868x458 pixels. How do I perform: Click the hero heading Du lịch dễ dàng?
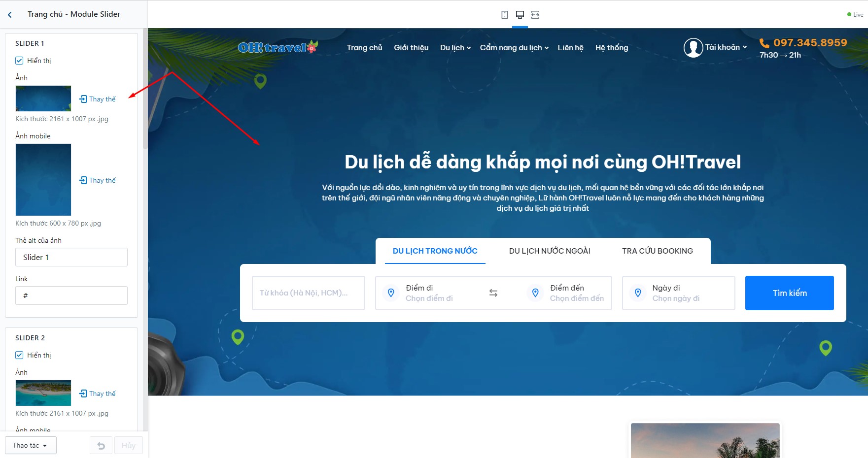point(543,162)
